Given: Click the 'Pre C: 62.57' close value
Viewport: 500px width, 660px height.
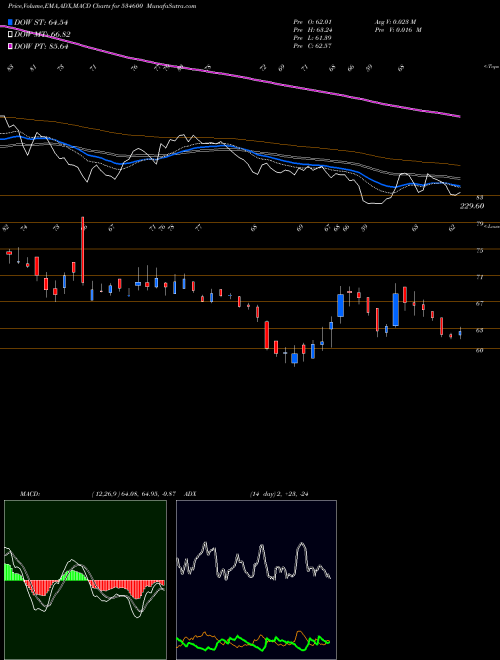Looking at the screenshot, I should 313,46.
